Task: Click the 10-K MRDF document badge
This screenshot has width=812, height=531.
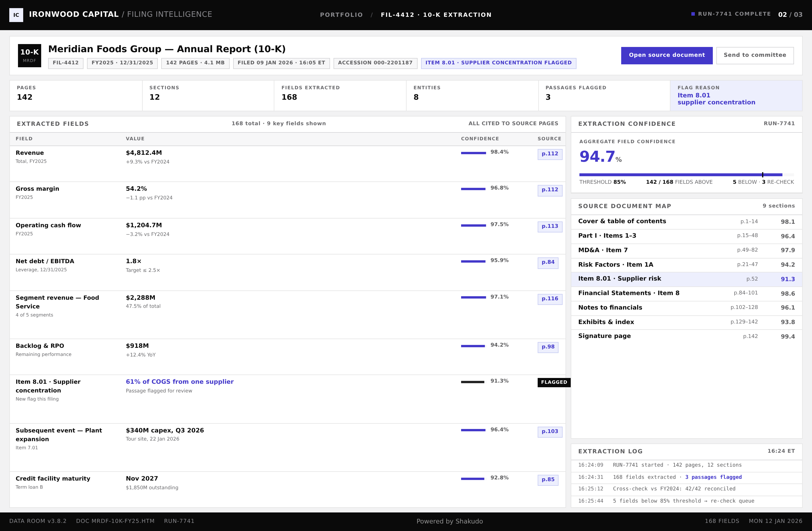Action: (30, 56)
